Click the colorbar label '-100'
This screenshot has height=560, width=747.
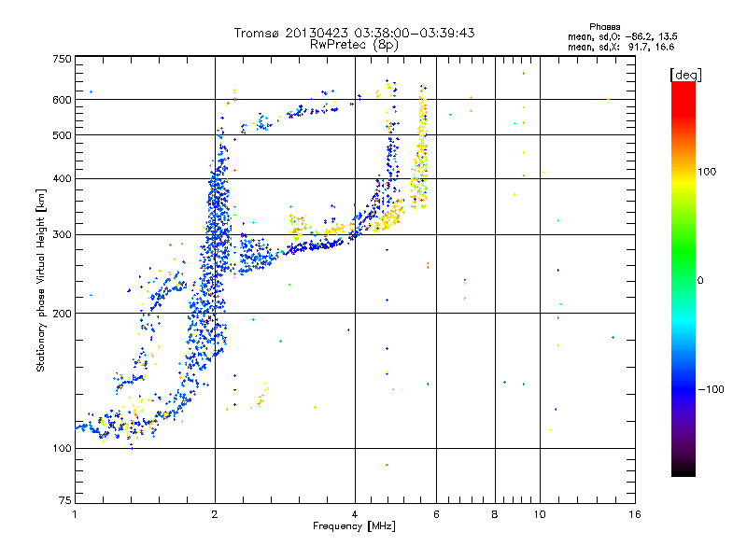711,389
